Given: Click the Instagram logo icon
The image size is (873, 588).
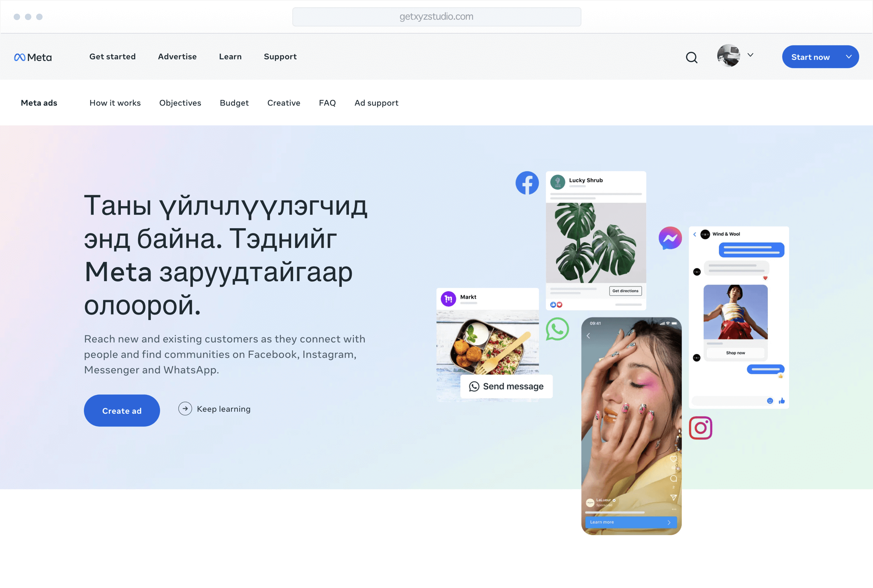Looking at the screenshot, I should pos(700,428).
